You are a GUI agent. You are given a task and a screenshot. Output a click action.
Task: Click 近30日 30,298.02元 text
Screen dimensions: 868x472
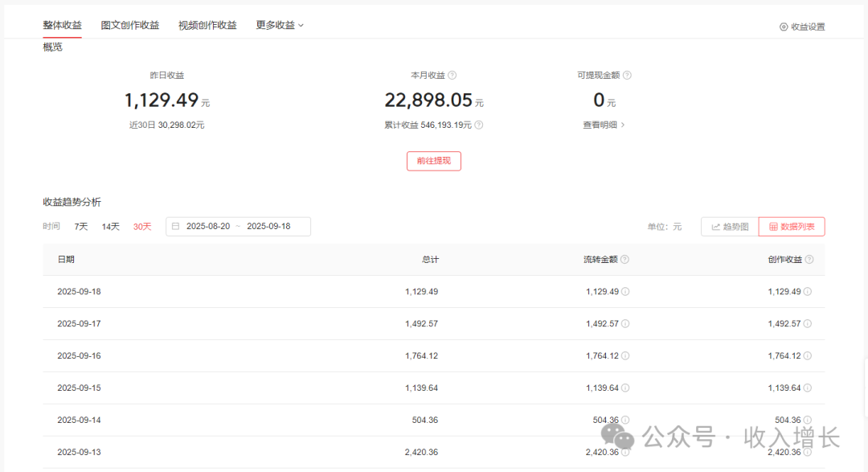point(166,125)
